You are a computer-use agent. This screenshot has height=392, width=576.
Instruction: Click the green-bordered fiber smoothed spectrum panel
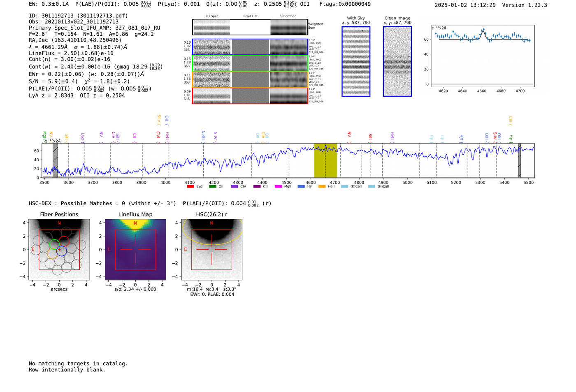[289, 63]
